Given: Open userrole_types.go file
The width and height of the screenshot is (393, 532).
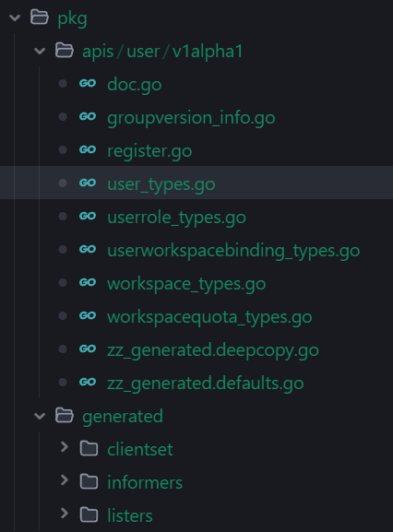Looking at the screenshot, I should point(176,218).
